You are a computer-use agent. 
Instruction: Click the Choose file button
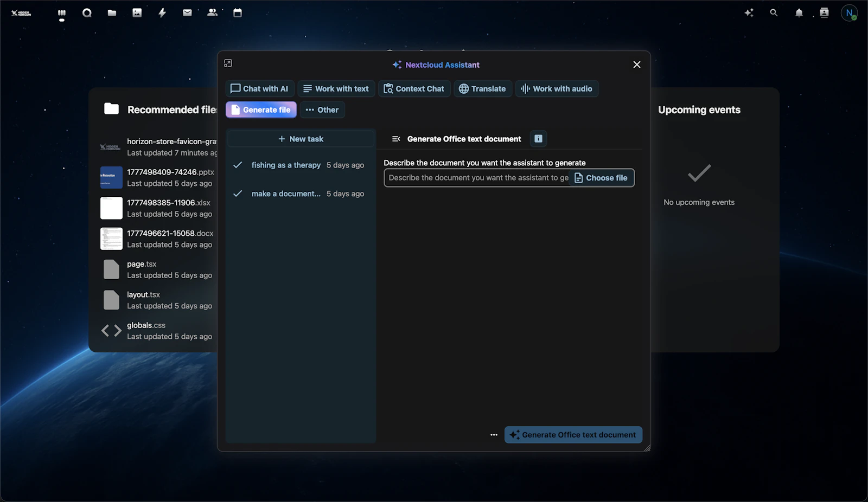(x=601, y=178)
